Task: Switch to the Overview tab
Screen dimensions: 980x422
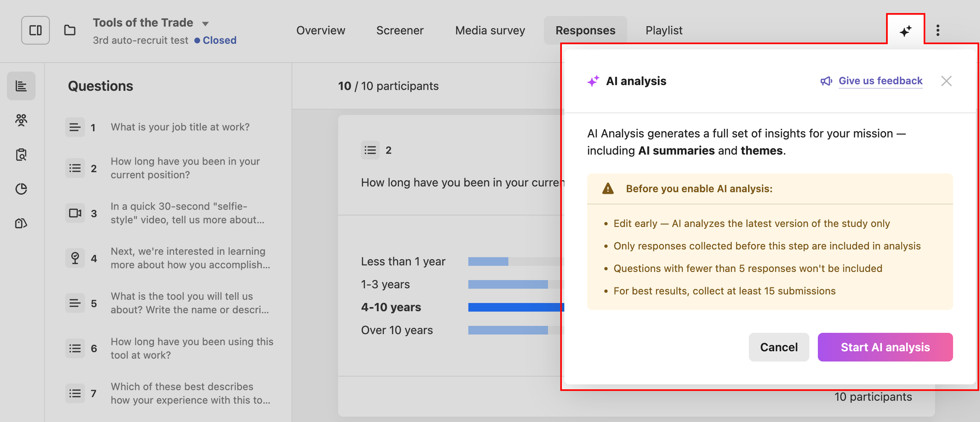Action: coord(320,30)
